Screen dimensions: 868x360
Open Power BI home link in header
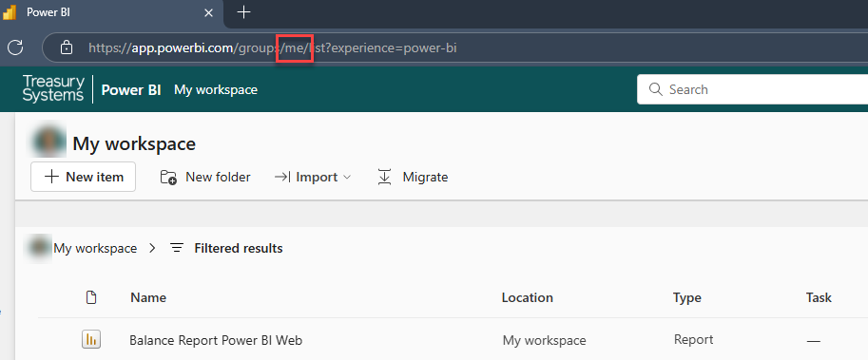tap(131, 89)
